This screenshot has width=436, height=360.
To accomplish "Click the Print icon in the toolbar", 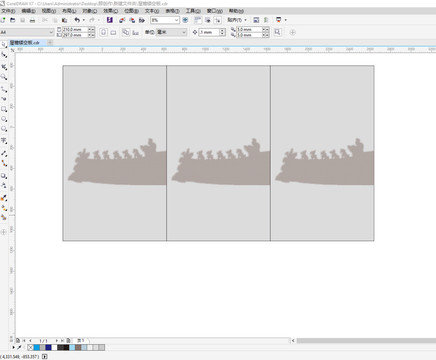I will (32, 20).
